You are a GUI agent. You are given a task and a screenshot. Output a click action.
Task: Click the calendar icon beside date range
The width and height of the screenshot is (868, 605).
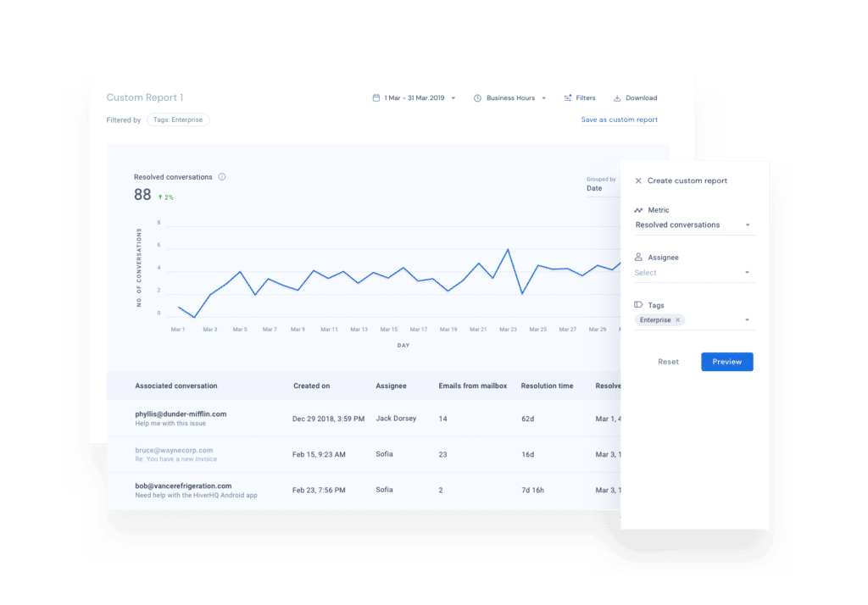(x=376, y=98)
